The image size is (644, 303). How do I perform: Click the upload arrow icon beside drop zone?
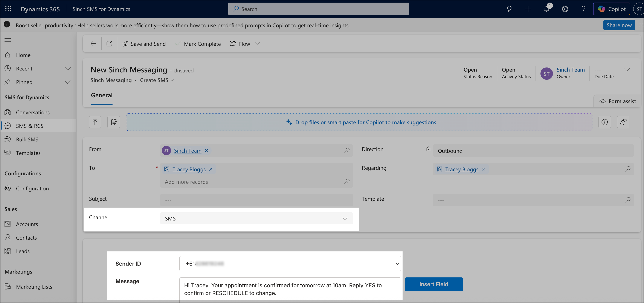click(x=95, y=122)
